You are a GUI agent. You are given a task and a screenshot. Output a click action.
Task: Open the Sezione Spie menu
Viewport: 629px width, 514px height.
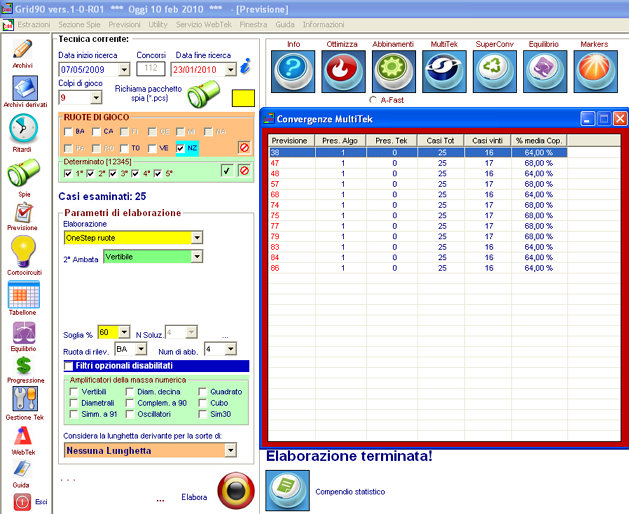coord(79,24)
